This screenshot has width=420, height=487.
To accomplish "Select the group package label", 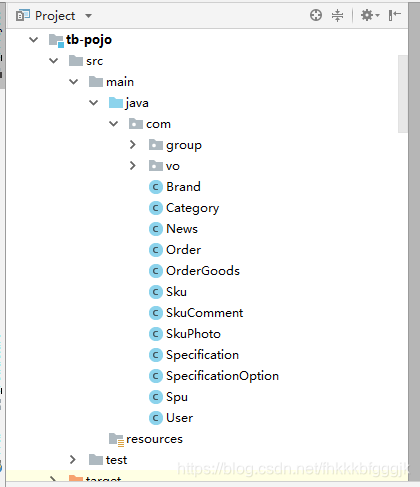I will tap(184, 145).
